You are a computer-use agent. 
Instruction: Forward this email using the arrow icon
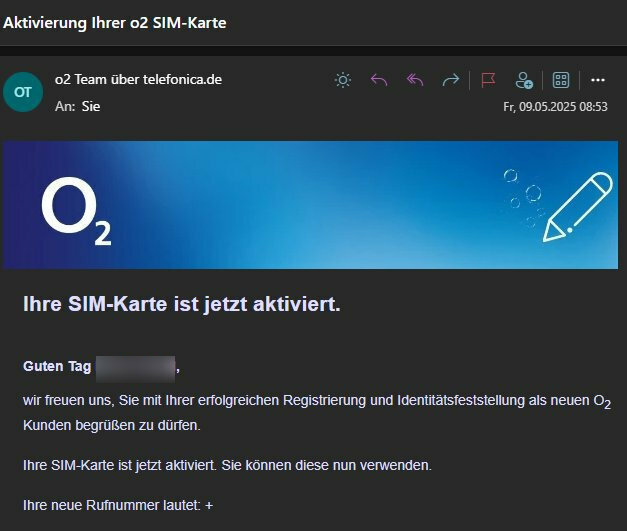[x=451, y=80]
